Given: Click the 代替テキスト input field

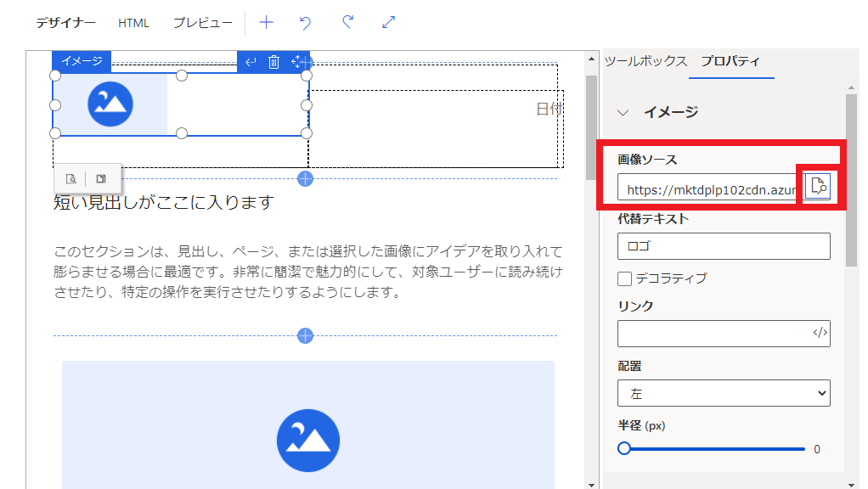Looking at the screenshot, I should (x=724, y=246).
